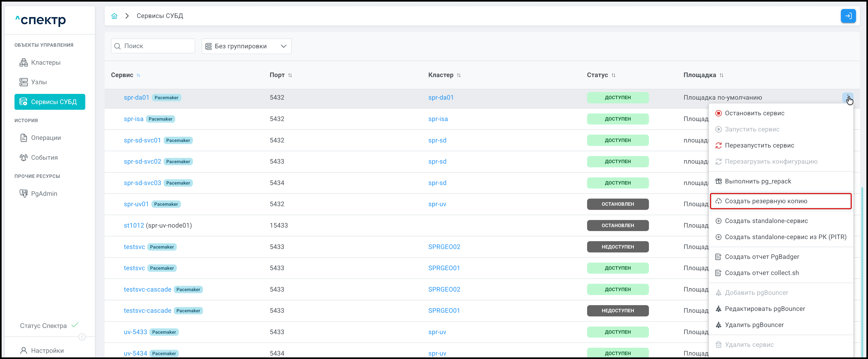Viewport: 868px width, 359px height.
Task: Go to Узлы in the sidebar
Action: pyautogui.click(x=39, y=82)
